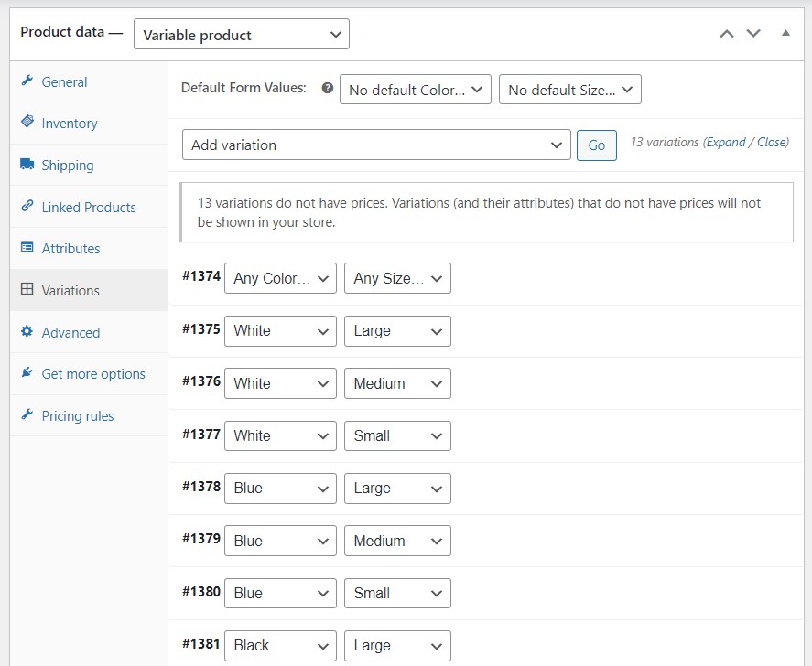Open color dropdown for variation #1377
This screenshot has height=666, width=812.
coord(281,436)
